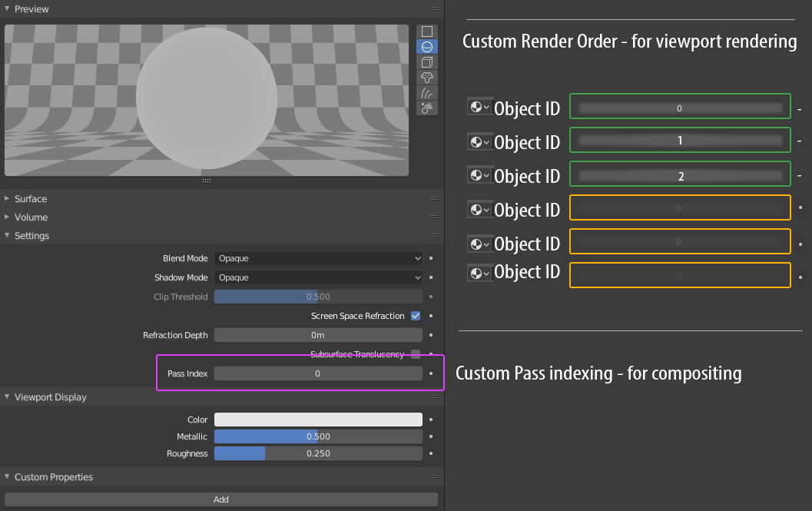The height and width of the screenshot is (511, 812).
Task: Disable the Screen Space Refraction checkbox
Action: click(416, 316)
